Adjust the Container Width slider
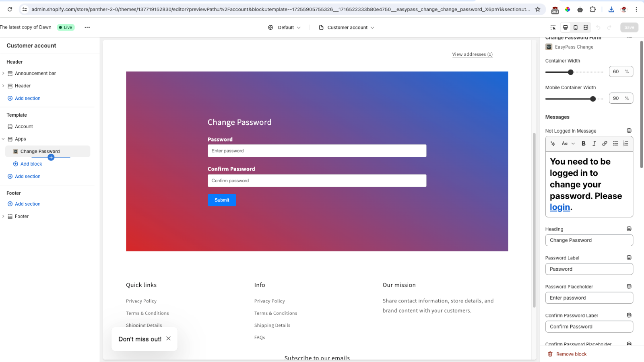 (x=570, y=72)
